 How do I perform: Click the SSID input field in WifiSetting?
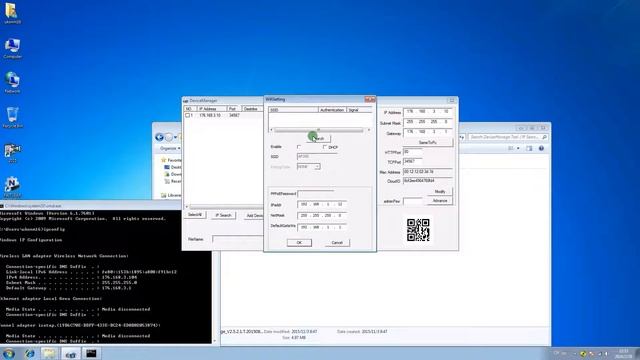tap(317, 156)
